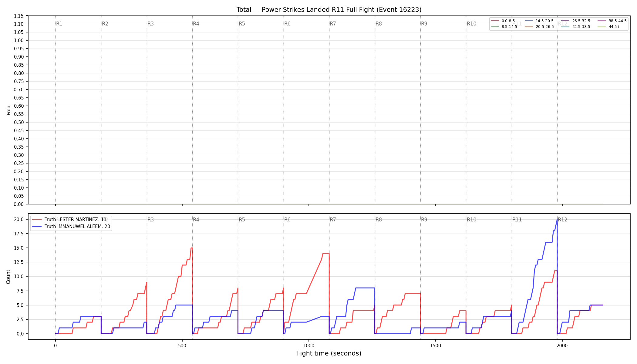Click the red line peak at 15 in R3

coord(191,248)
